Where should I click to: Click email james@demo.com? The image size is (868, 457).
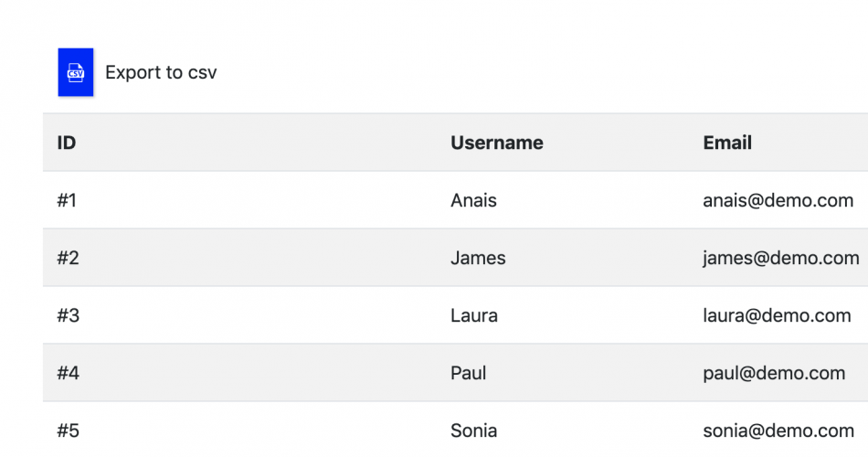point(780,258)
